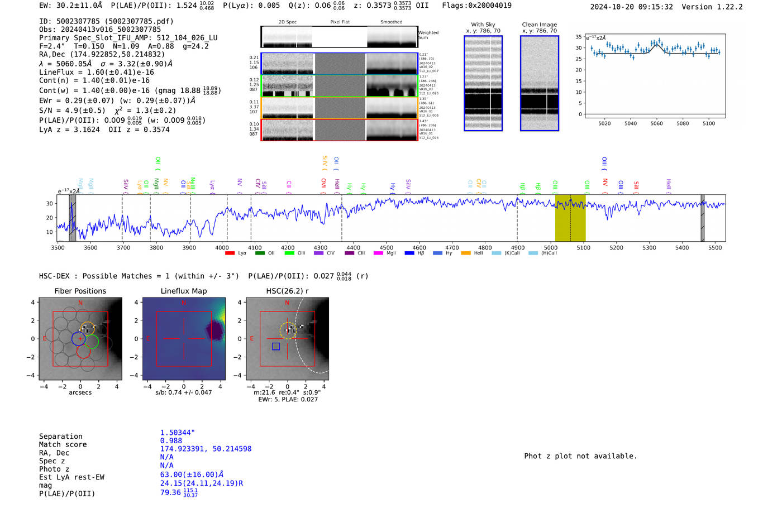Click the HSC(26.2) r image panel

[x=287, y=339]
